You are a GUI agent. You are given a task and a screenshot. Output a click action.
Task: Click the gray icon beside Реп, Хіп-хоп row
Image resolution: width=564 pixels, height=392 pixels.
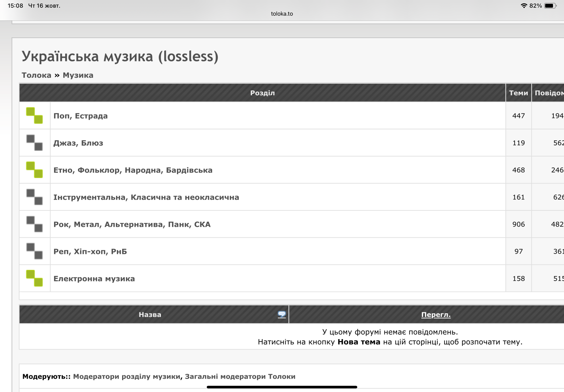coord(34,251)
